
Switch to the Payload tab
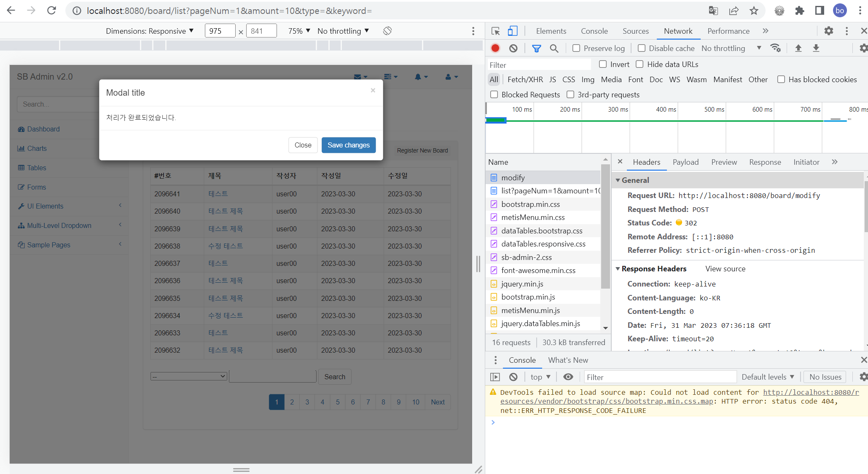[685, 162]
